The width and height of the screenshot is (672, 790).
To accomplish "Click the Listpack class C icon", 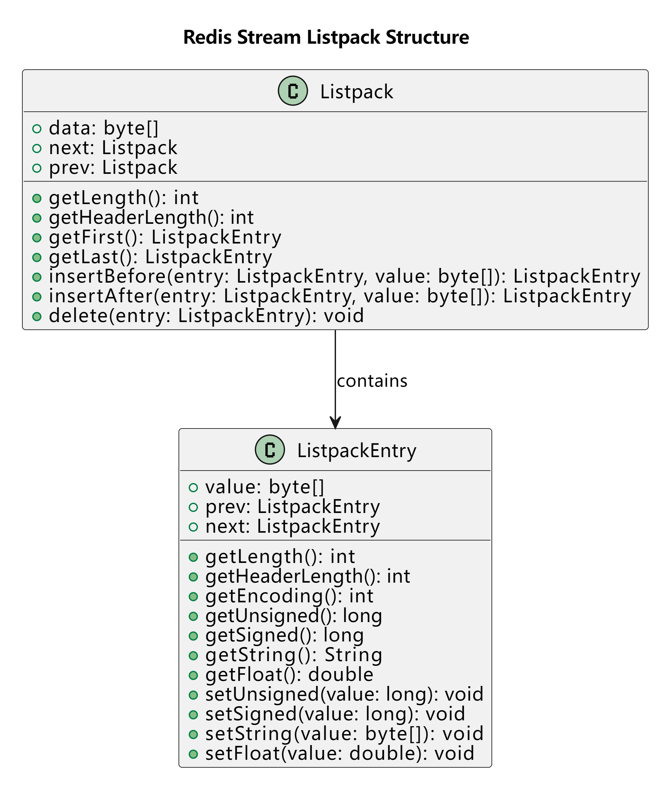I will coord(293,91).
